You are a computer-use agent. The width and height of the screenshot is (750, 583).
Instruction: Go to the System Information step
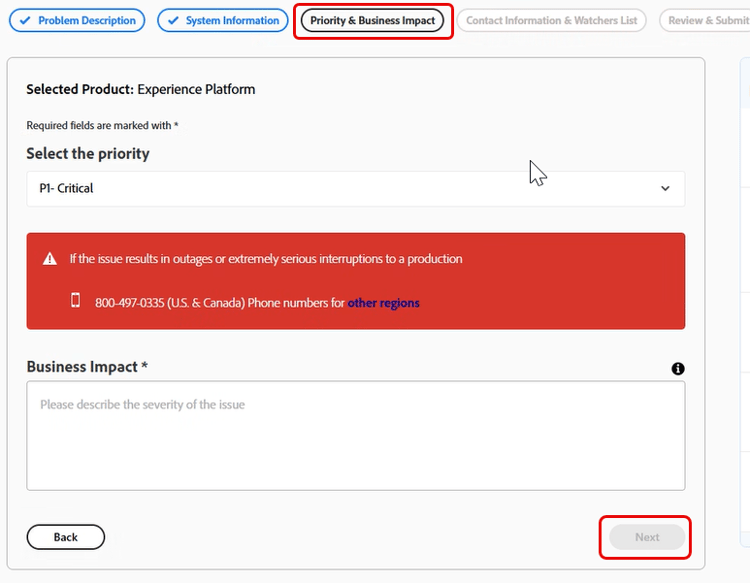(x=223, y=21)
